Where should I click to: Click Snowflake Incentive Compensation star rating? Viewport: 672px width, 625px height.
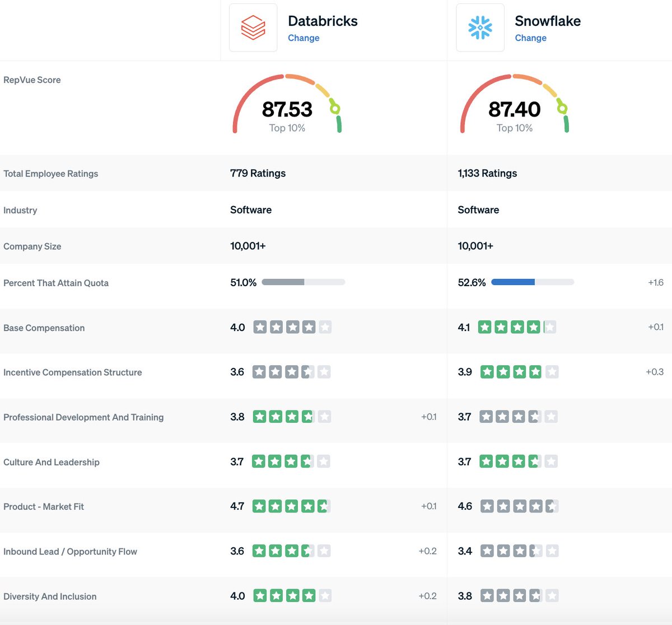point(519,372)
